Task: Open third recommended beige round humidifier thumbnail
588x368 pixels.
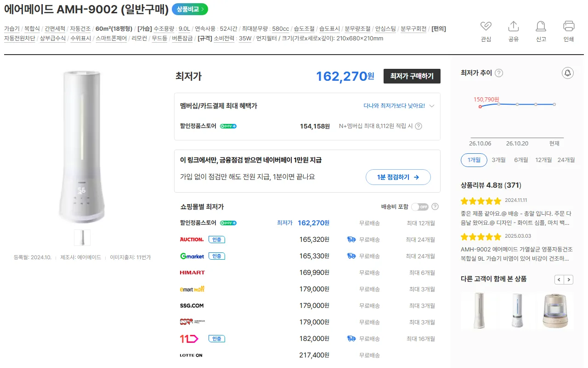Action: [x=556, y=311]
